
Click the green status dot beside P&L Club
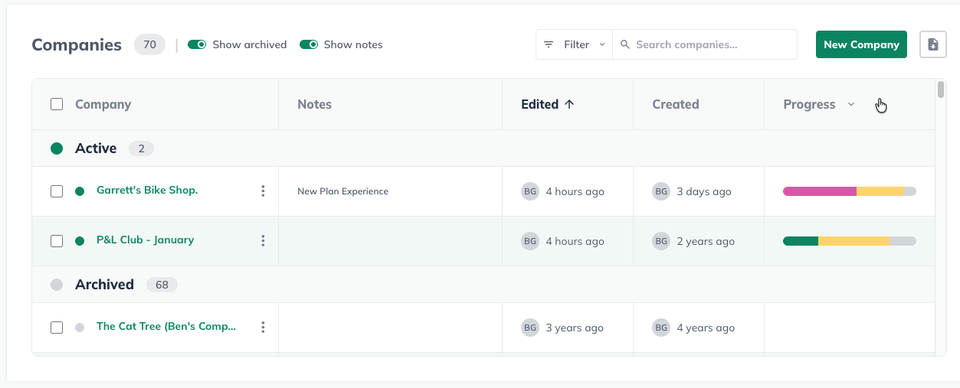[x=80, y=241]
